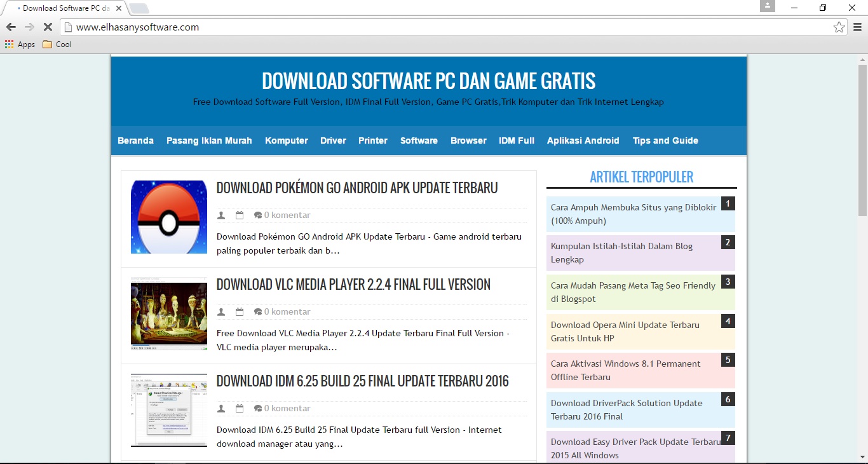868x464 pixels.
Task: Open the Komputer menu item
Action: [286, 140]
